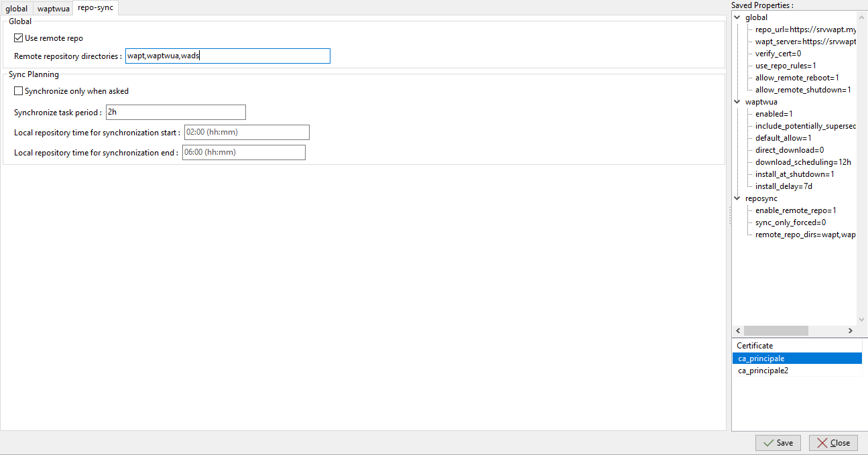This screenshot has width=868, height=455.
Task: Collapse the reposync tree node
Action: point(738,198)
